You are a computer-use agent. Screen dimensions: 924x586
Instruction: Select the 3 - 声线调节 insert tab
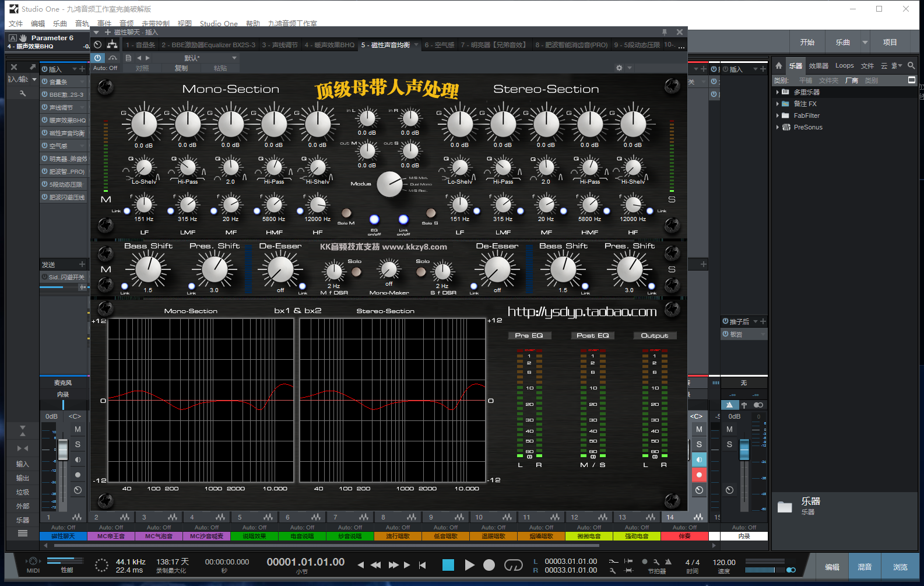tap(280, 45)
